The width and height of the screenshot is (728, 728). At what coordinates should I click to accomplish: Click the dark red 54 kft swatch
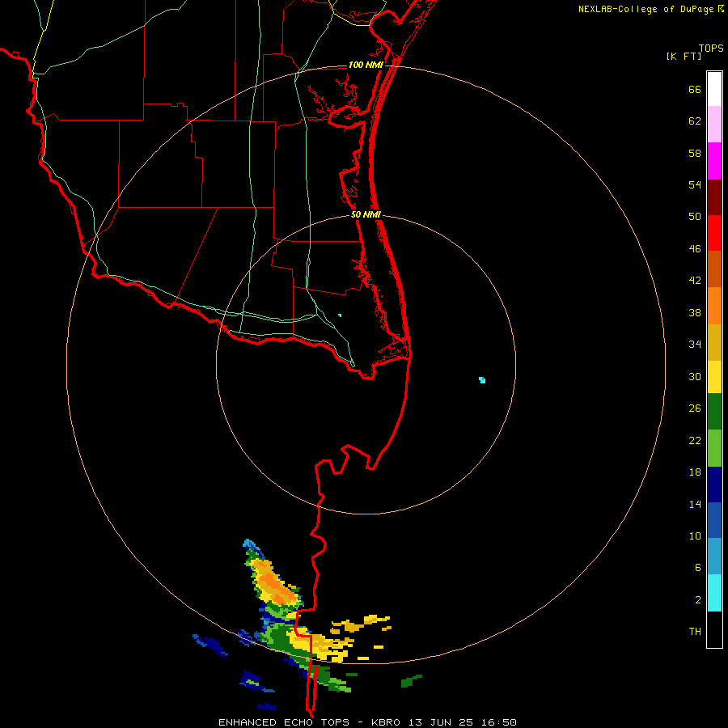(x=714, y=197)
